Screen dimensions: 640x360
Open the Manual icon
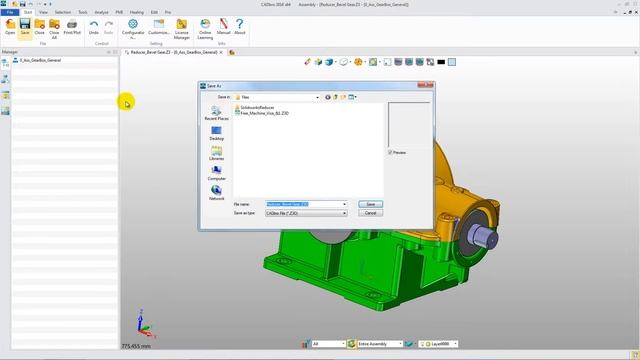click(x=223, y=27)
